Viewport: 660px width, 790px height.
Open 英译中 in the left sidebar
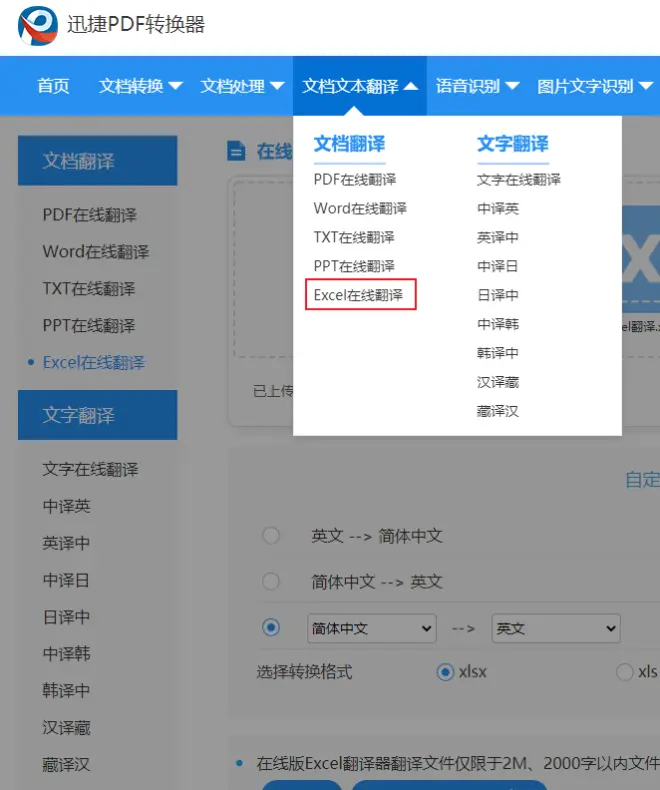(x=67, y=543)
